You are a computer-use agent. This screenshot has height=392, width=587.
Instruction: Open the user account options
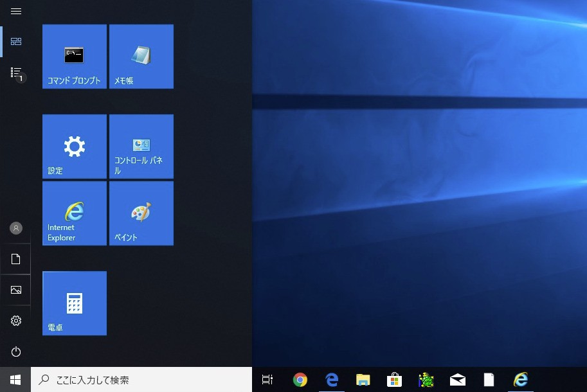15,227
